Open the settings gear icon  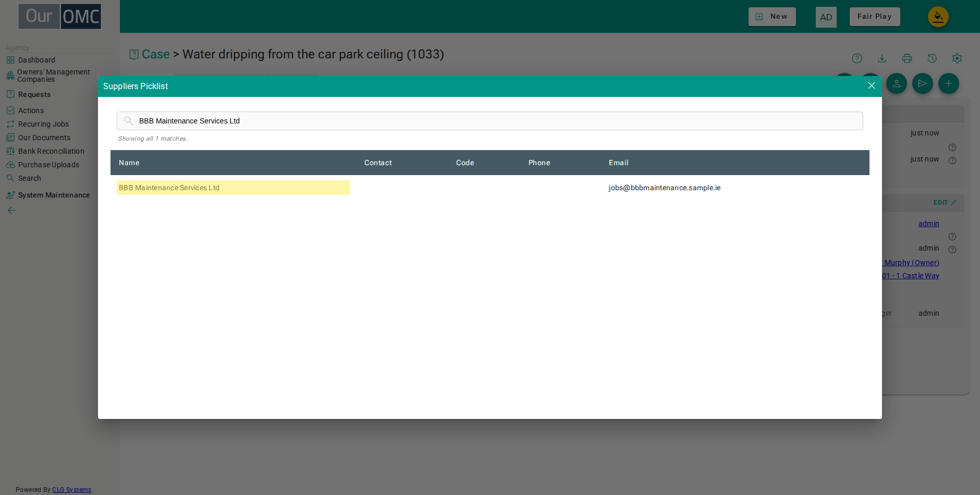957,58
